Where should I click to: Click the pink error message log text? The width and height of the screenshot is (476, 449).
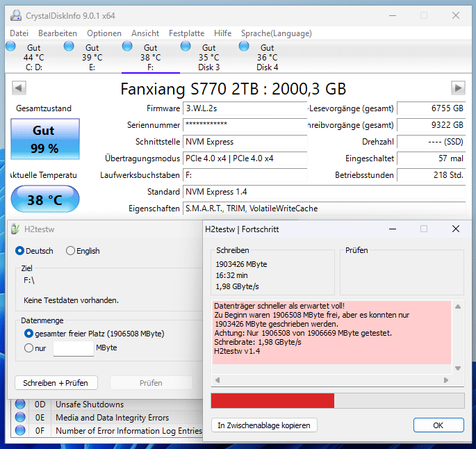(x=331, y=332)
